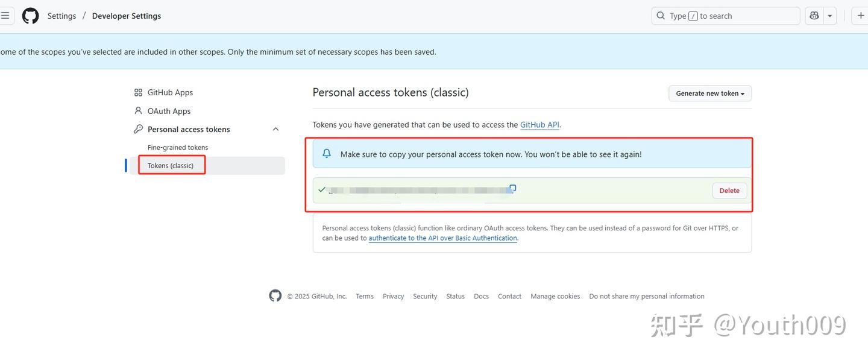Select Tokens (classic) in the sidebar
The width and height of the screenshot is (868, 360).
[171, 165]
